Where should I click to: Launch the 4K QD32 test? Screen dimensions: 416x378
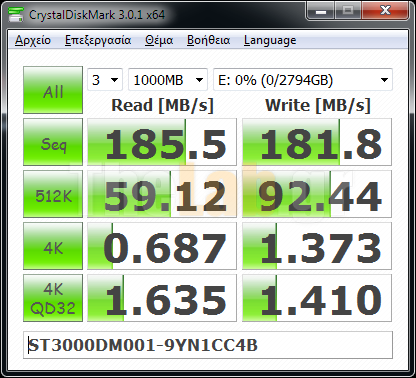(53, 298)
